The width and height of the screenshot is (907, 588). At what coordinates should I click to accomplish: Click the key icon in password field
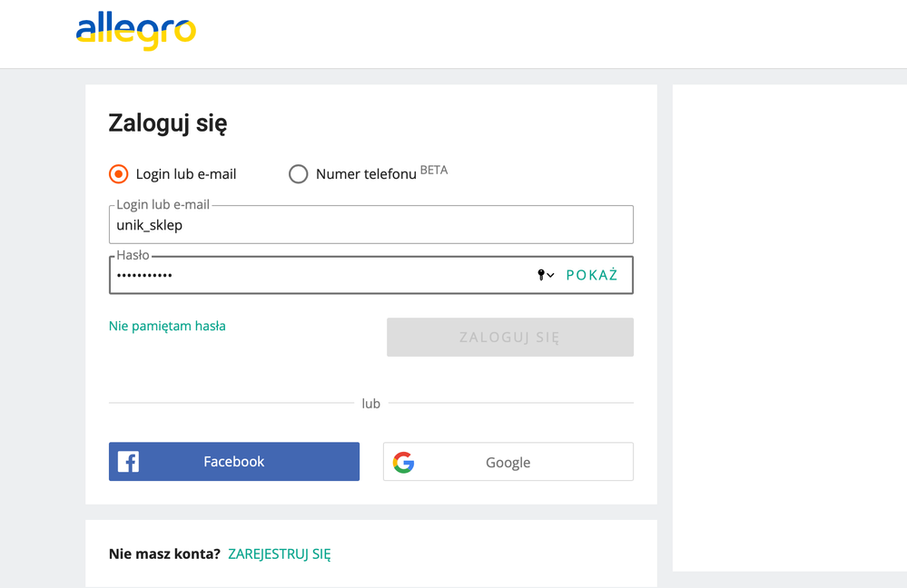click(541, 275)
